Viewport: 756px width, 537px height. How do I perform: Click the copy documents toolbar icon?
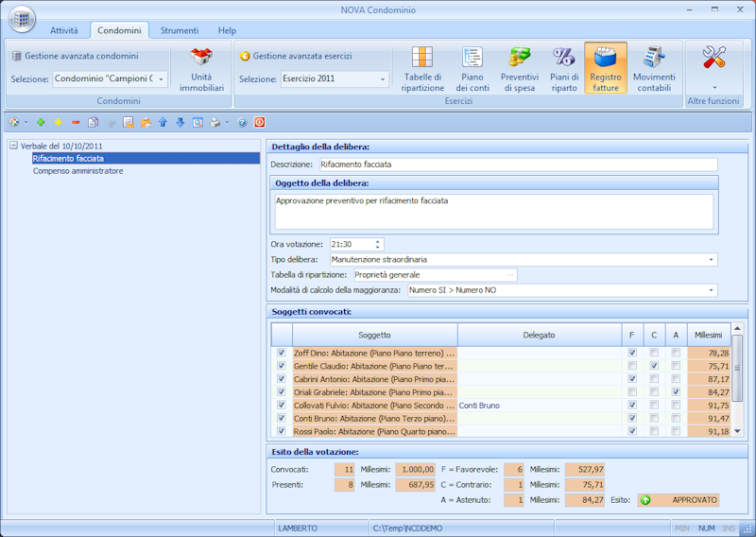coord(93,123)
